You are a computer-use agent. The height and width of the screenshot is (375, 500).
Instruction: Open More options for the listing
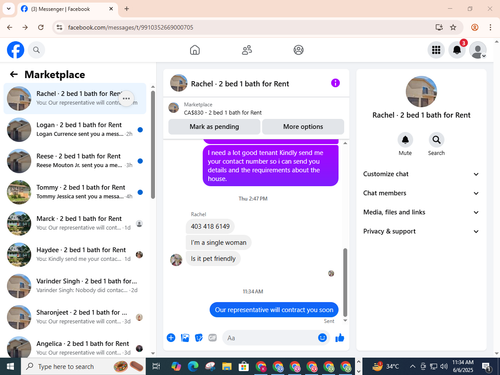[303, 127]
